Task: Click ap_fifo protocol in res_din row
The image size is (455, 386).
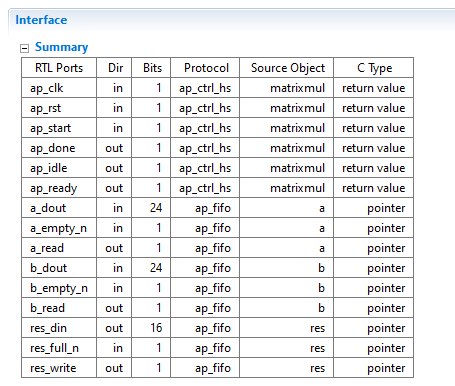Action: click(x=213, y=328)
